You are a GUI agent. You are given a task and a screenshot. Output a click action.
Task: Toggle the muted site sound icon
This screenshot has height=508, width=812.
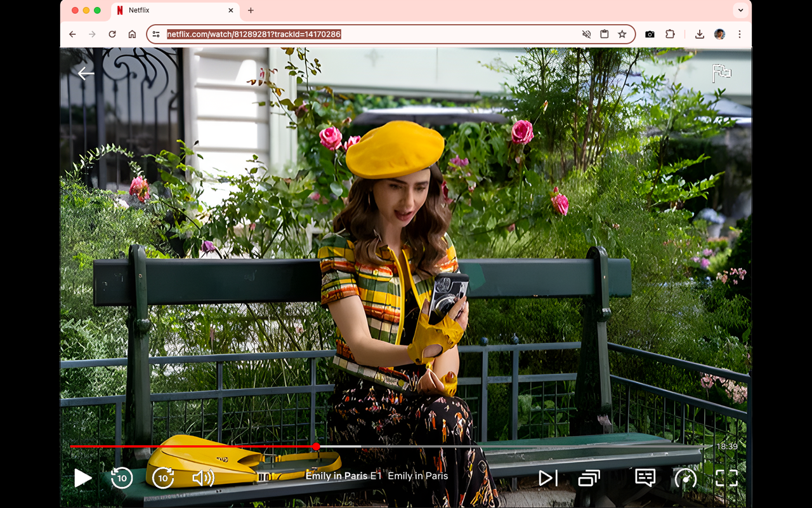586,34
